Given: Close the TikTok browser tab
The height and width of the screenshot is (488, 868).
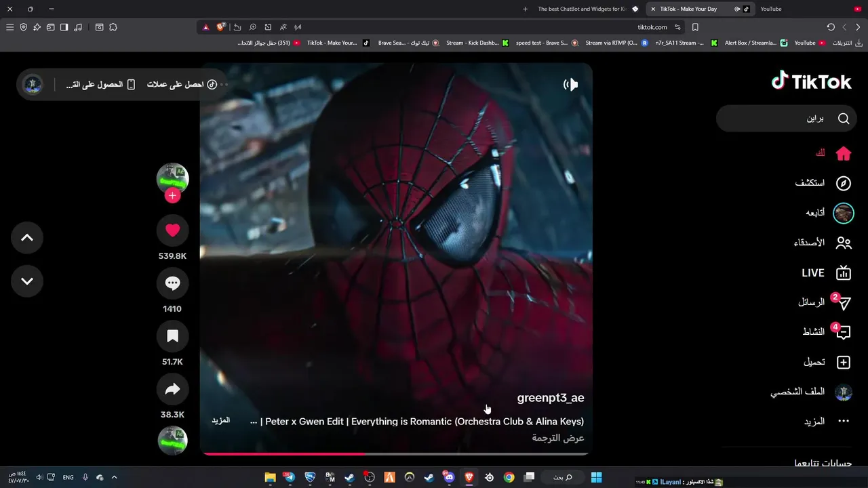Looking at the screenshot, I should (653, 9).
